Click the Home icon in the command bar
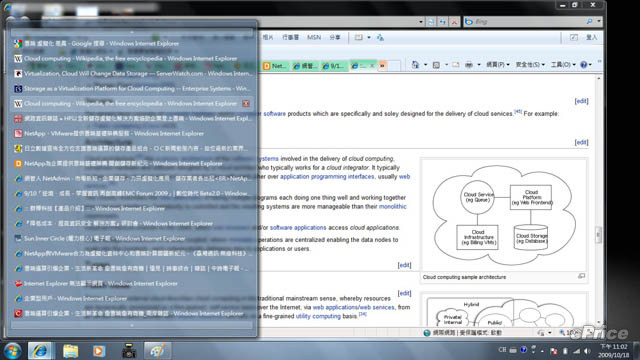Viewport: 640px width, 360px height. 415,65
